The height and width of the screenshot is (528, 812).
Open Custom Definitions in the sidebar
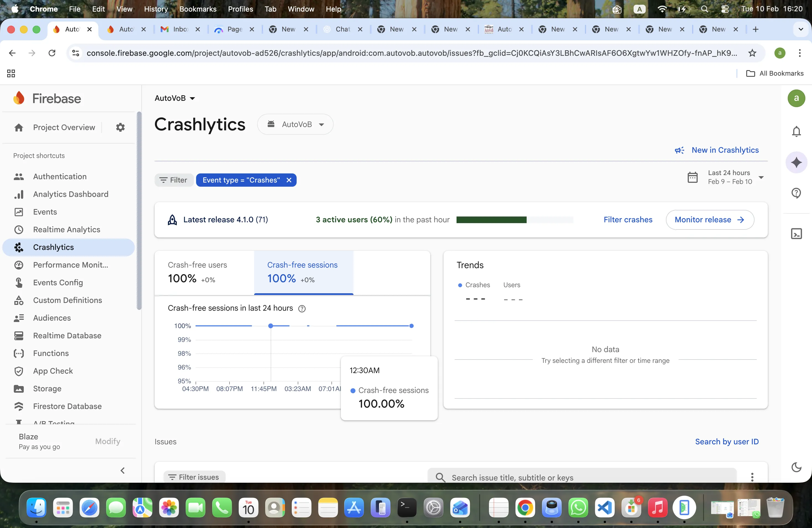tap(68, 300)
